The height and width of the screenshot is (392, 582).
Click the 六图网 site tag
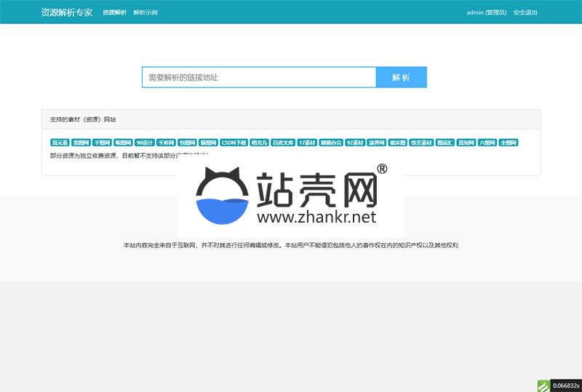click(487, 143)
